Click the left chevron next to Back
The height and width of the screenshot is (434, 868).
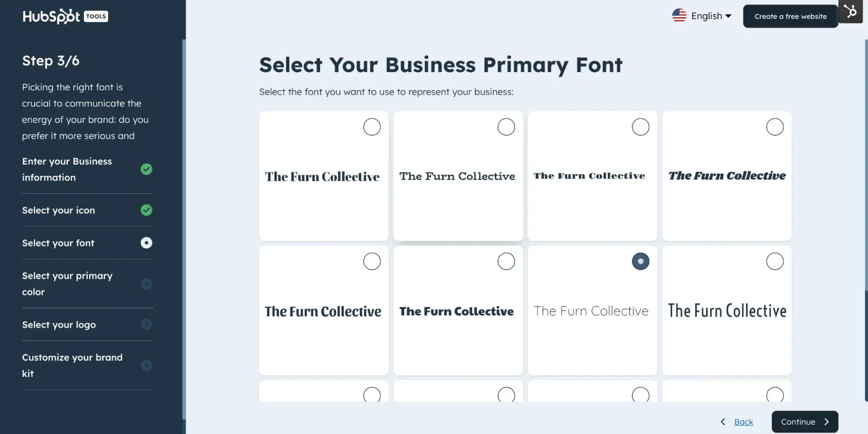click(723, 422)
